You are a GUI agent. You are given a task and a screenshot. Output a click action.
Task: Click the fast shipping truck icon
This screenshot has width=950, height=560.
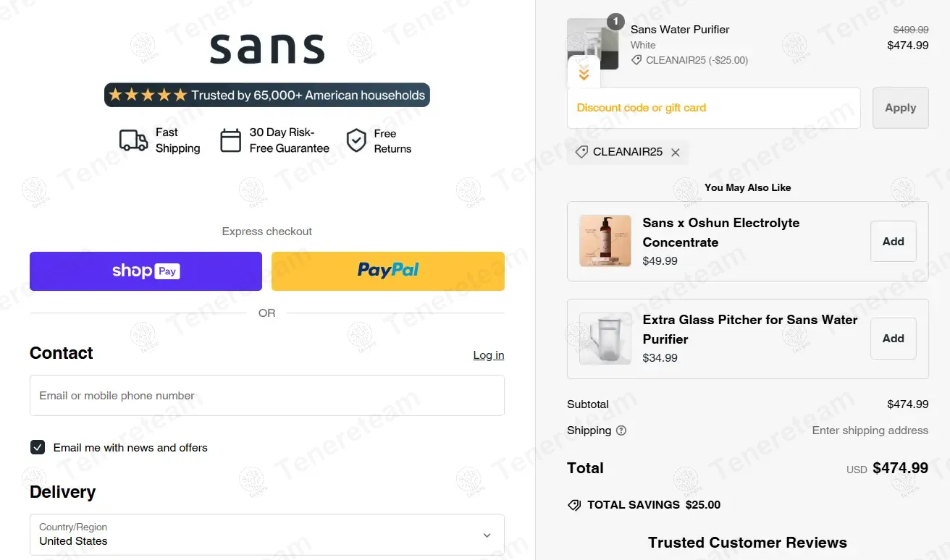tap(133, 140)
